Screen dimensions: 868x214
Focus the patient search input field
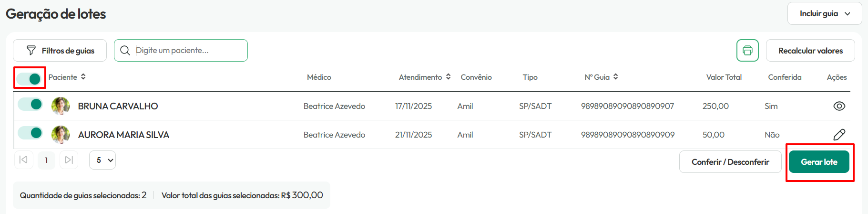click(x=181, y=50)
